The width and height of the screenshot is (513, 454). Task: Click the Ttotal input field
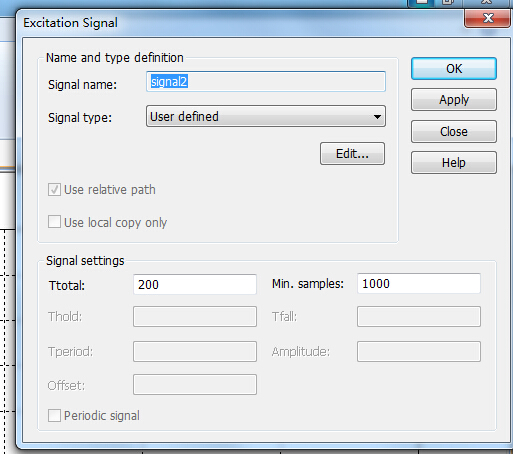click(x=195, y=284)
